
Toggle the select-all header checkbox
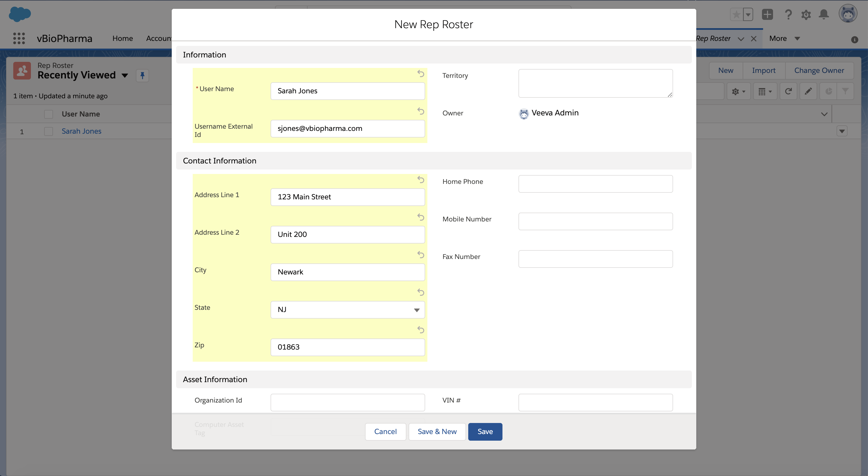point(49,114)
